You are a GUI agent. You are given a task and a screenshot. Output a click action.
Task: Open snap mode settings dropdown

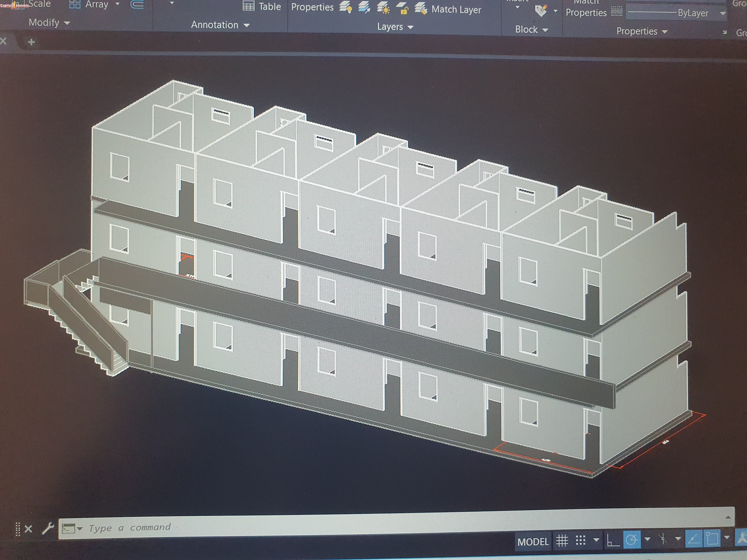point(596,540)
